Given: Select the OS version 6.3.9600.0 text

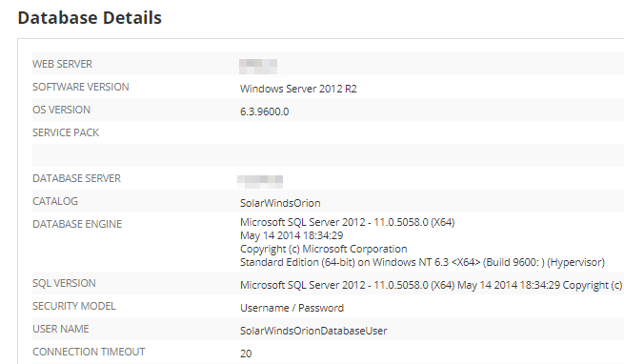Looking at the screenshot, I should click(x=264, y=111).
